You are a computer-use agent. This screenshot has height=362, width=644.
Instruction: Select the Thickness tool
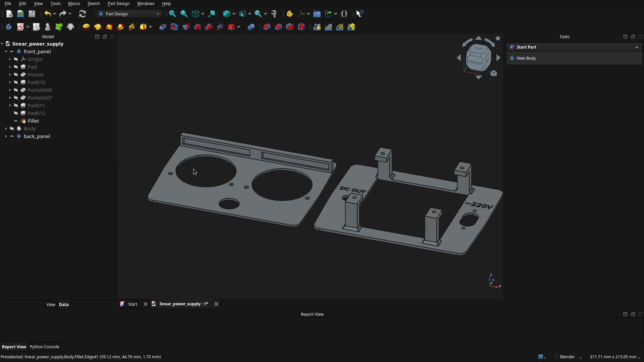301,27
